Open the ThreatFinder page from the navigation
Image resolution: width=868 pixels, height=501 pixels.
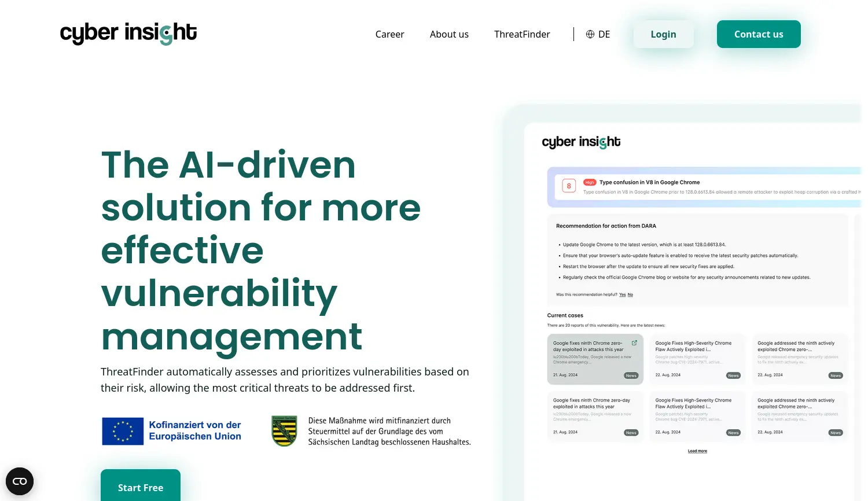[x=522, y=34]
